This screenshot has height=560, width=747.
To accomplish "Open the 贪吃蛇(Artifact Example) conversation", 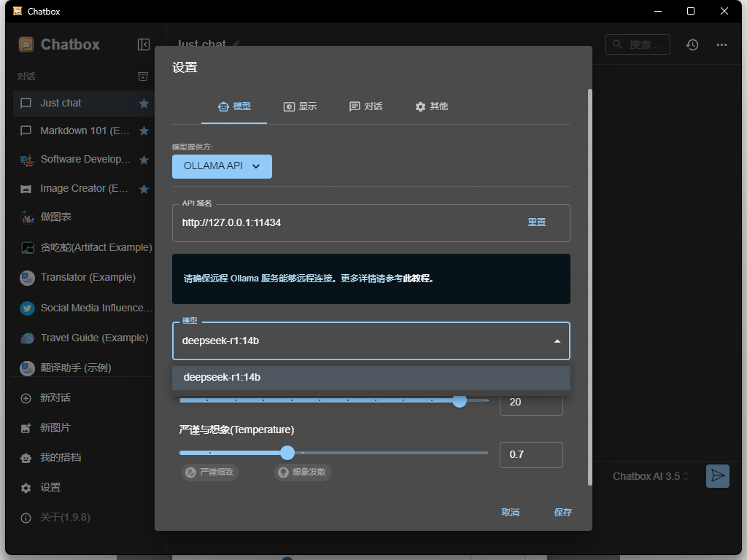I will click(x=84, y=248).
